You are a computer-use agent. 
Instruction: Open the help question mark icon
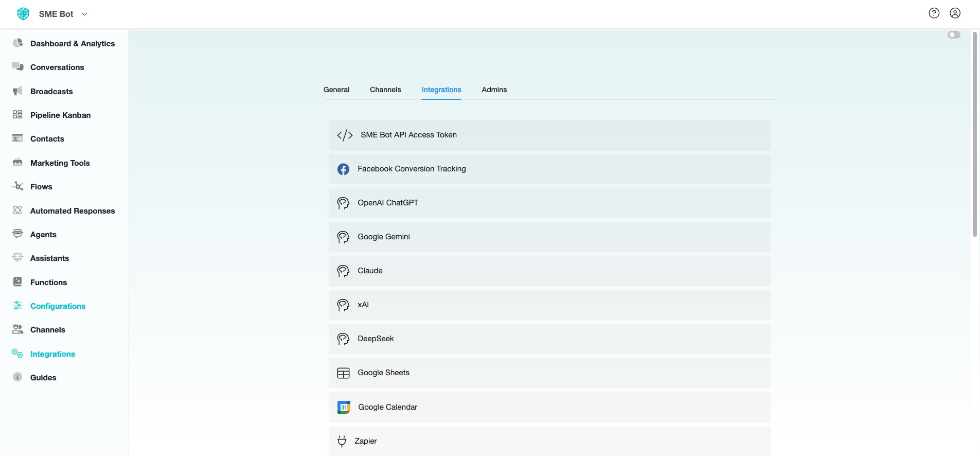[x=934, y=13]
